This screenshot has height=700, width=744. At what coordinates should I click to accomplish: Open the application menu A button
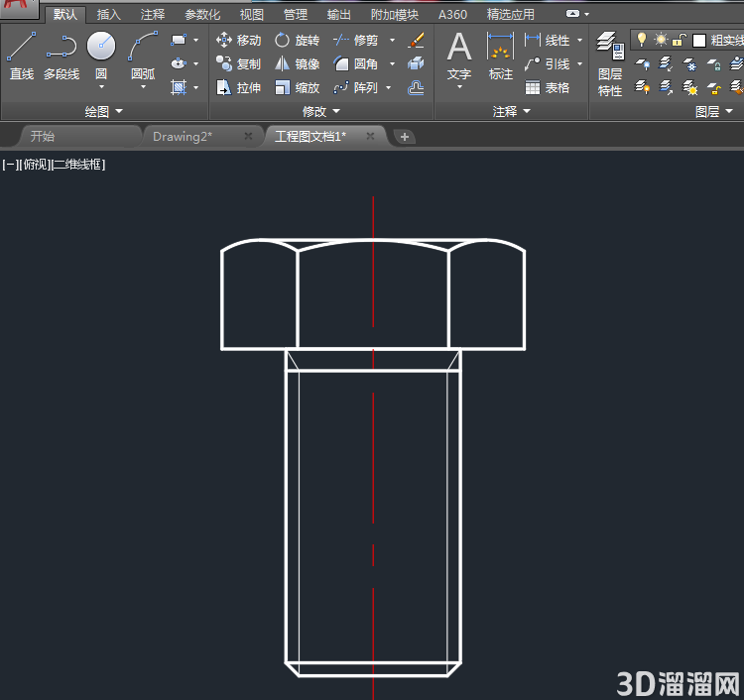tap(19, 7)
